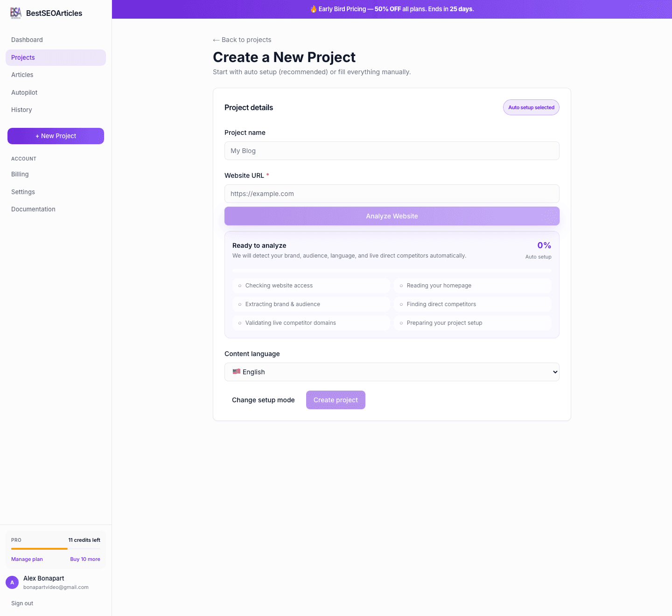This screenshot has height=616, width=672.
Task: Click the Reading your homepage status circle
Action: 401,285
